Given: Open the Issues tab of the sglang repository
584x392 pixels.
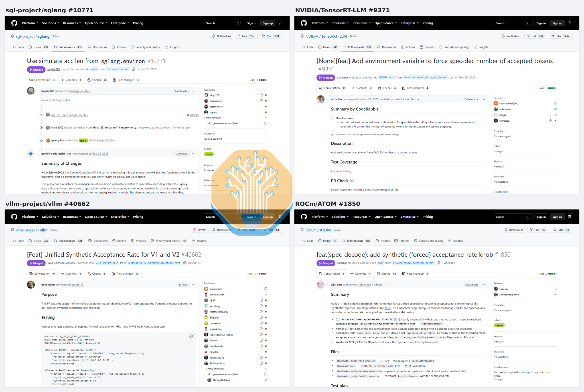Looking at the screenshot, I should pyautogui.click(x=38, y=47).
